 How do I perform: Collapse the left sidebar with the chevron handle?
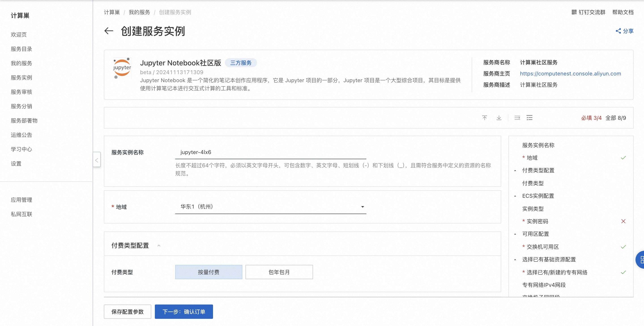tap(97, 160)
